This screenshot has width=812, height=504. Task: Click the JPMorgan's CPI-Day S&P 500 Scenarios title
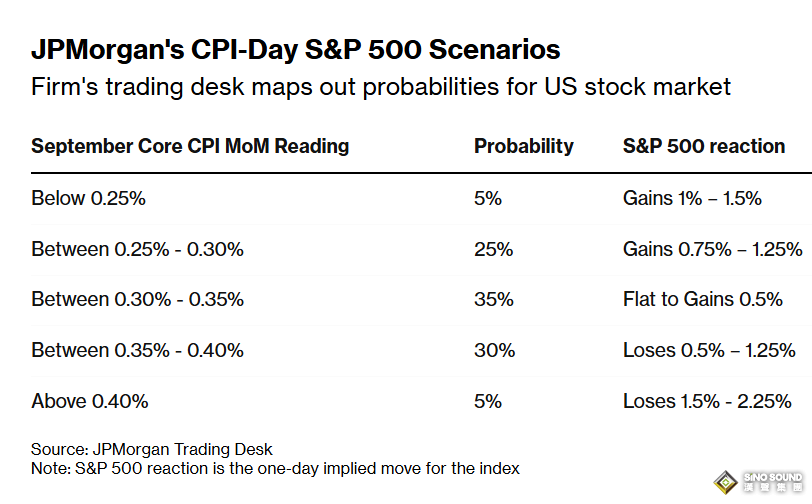(296, 49)
